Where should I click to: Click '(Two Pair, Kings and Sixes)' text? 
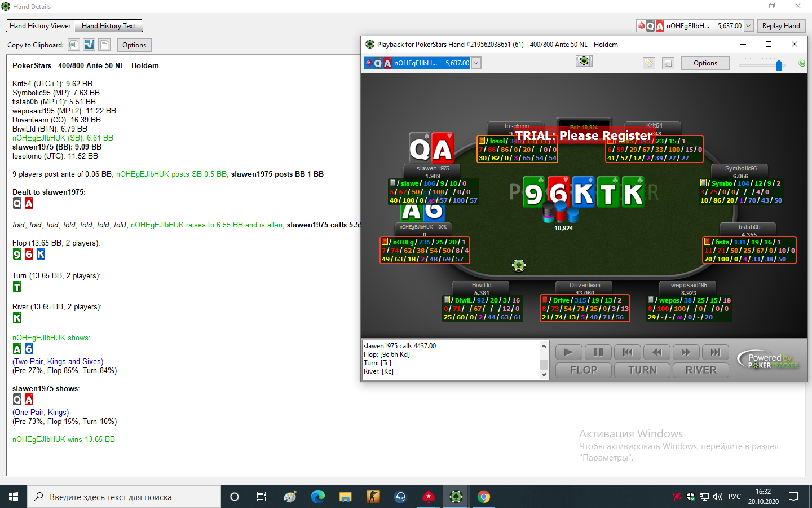pos(58,361)
